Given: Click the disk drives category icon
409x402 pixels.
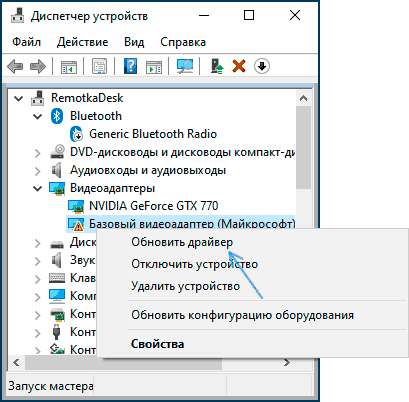Looking at the screenshot, I should tap(57, 245).
